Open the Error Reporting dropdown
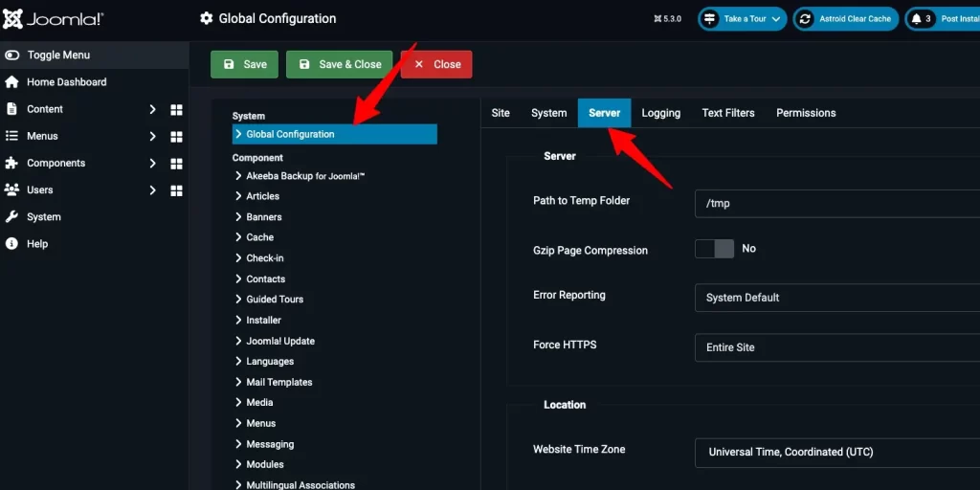 pyautogui.click(x=836, y=298)
